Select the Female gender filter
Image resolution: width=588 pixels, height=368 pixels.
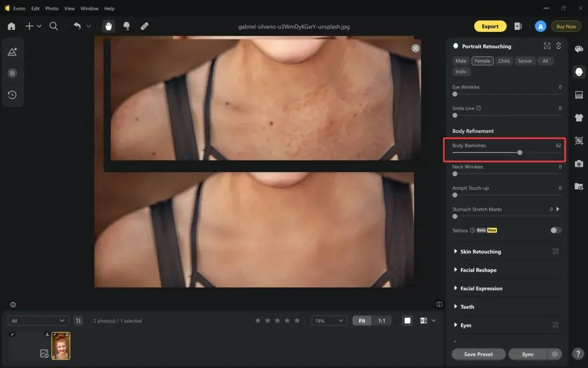point(482,61)
